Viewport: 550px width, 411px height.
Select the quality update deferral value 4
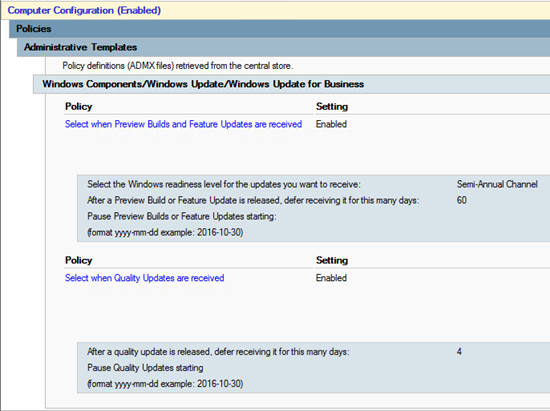point(459,352)
